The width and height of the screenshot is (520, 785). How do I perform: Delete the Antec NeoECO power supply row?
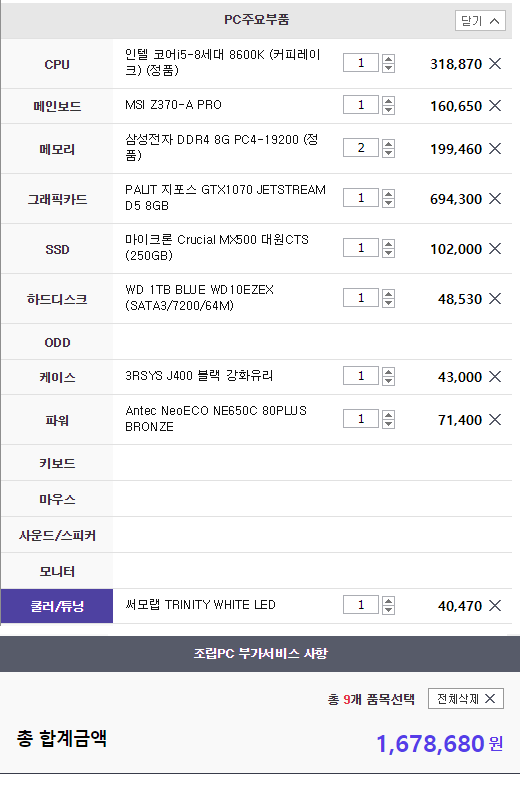[494, 420]
